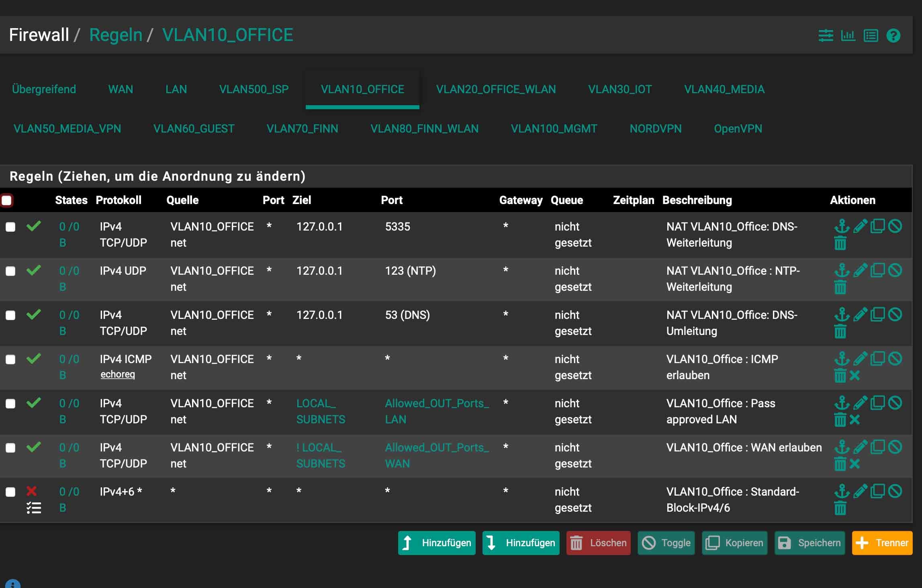Click the log list icon on block rule
922x588 pixels.
pos(34,508)
